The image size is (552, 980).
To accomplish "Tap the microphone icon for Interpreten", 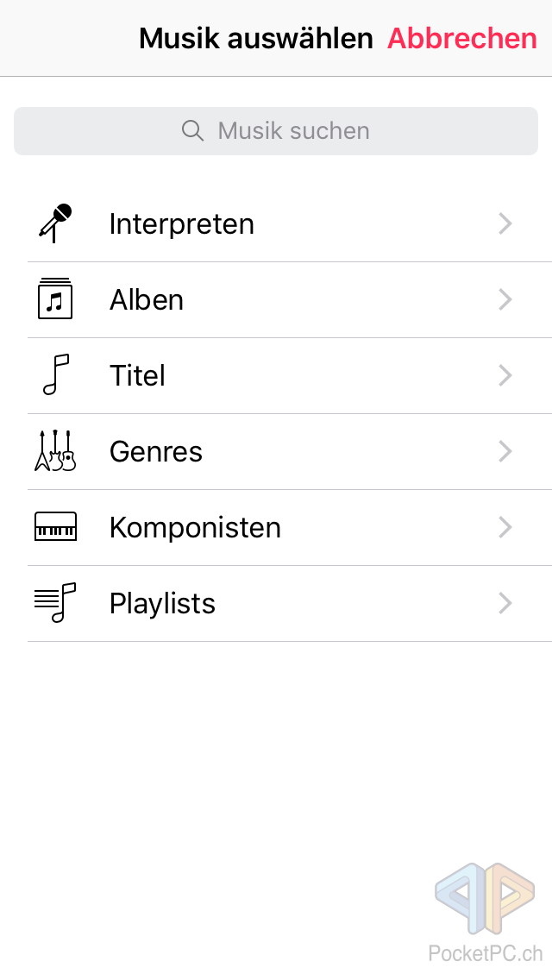I will pyautogui.click(x=55, y=223).
